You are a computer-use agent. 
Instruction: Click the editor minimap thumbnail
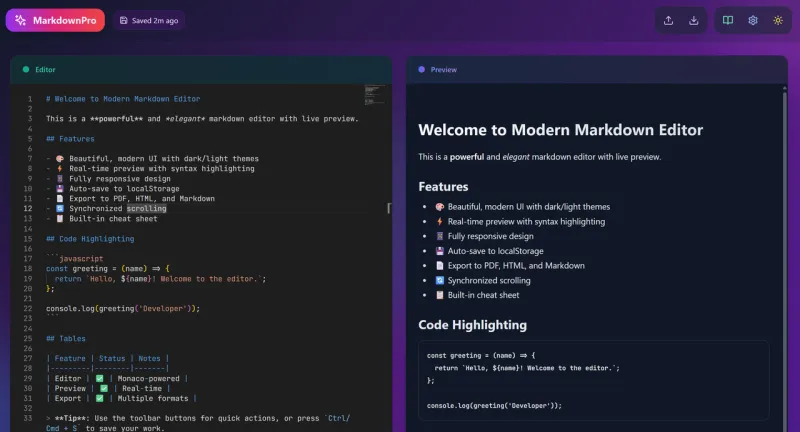pyautogui.click(x=375, y=95)
